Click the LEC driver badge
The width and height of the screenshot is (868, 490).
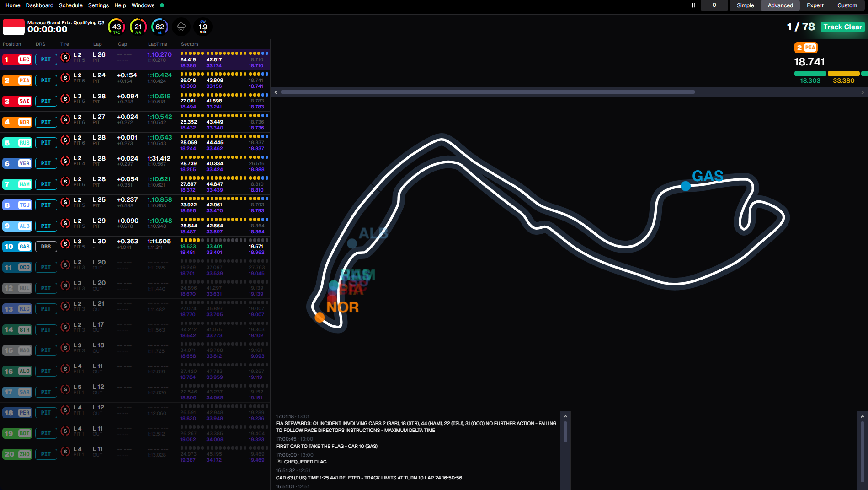coord(18,59)
